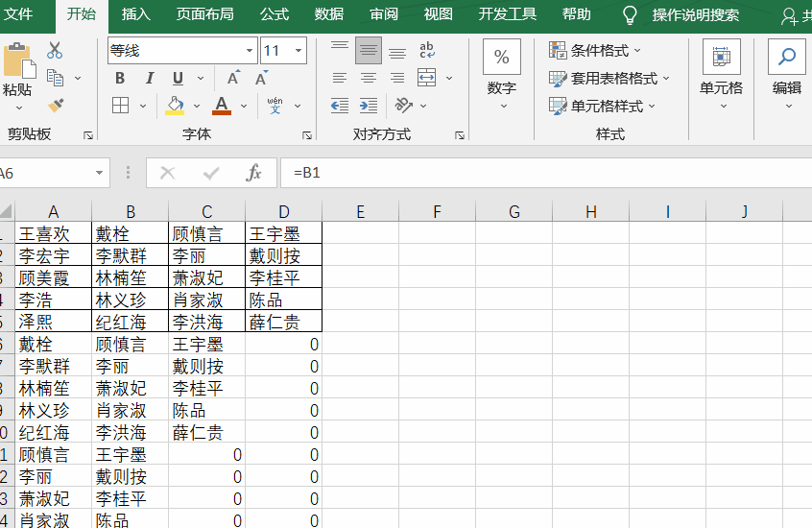Center text horizontally
The width and height of the screenshot is (812, 528).
point(369,78)
